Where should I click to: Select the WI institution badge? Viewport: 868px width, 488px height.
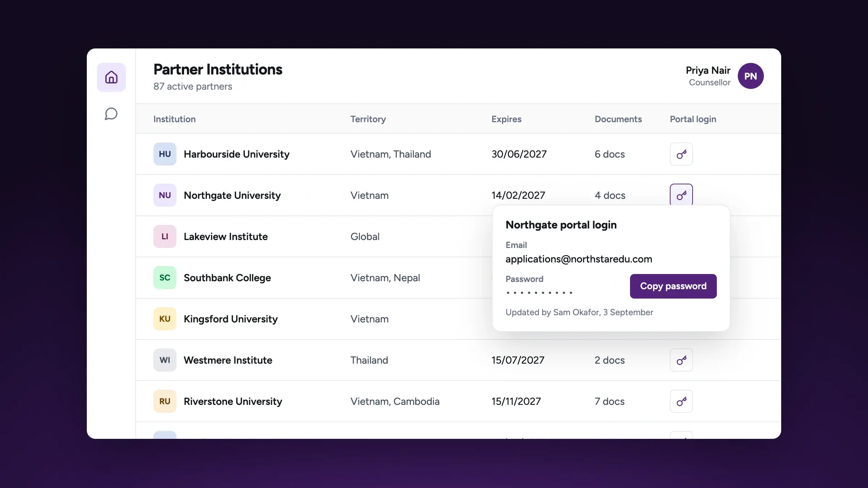pyautogui.click(x=165, y=360)
